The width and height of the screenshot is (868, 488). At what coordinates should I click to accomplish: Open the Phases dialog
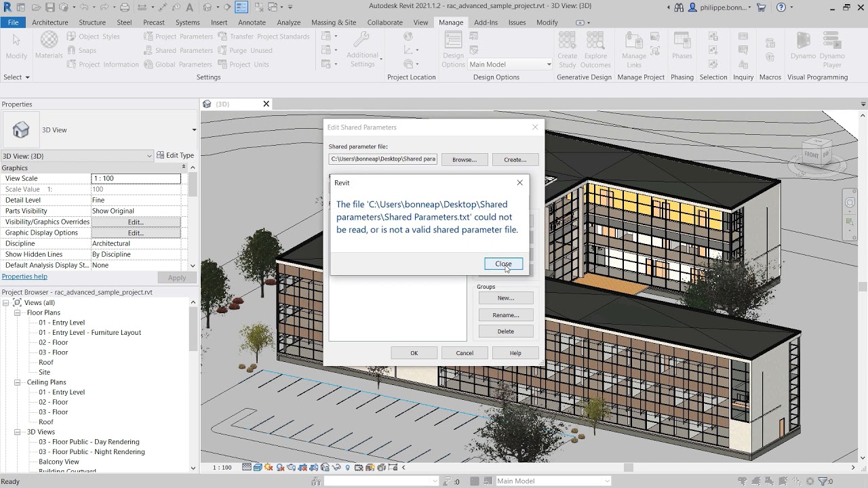click(682, 46)
